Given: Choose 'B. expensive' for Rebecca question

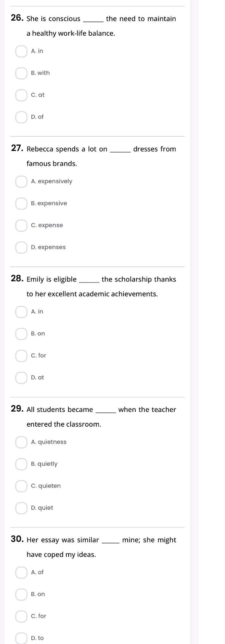Looking at the screenshot, I should pos(21,203).
